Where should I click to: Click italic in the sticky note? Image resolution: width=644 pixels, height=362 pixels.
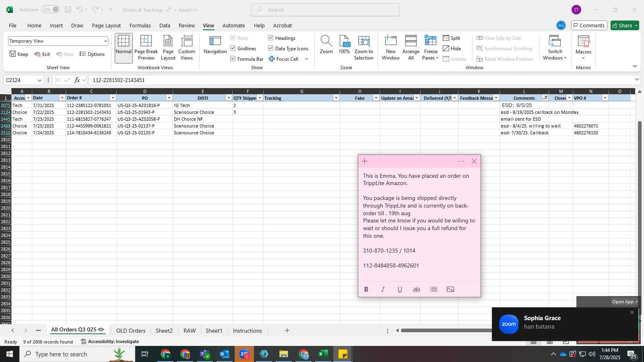coord(383,289)
